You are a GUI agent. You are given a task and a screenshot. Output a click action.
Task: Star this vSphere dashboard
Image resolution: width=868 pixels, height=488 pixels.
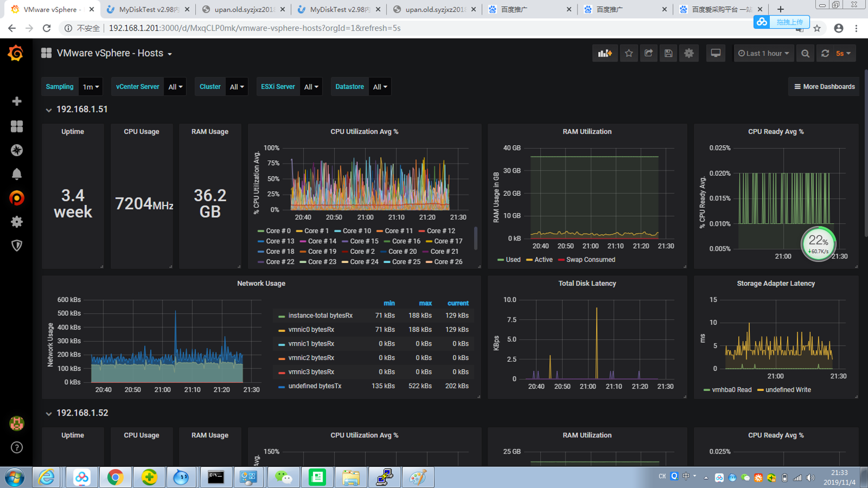630,53
